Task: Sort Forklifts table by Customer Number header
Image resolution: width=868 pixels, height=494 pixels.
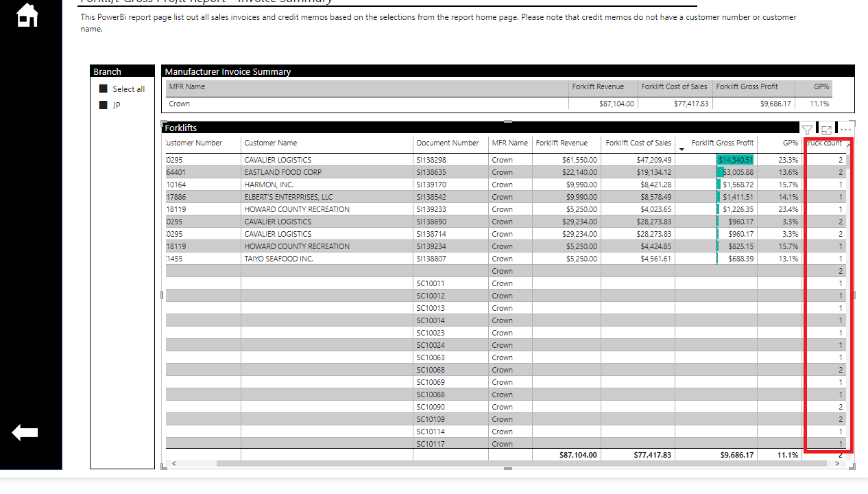Action: click(194, 143)
